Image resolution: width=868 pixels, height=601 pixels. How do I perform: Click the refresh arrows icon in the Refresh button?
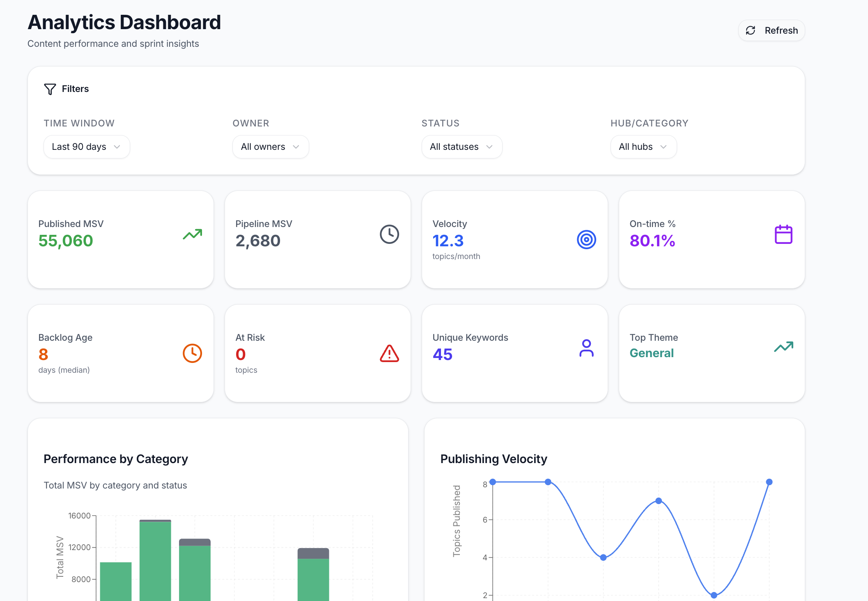point(751,30)
